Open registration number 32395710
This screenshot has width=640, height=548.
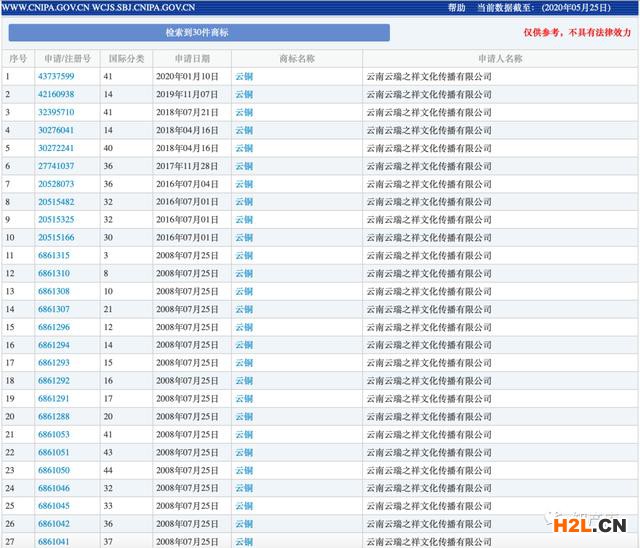[56, 113]
